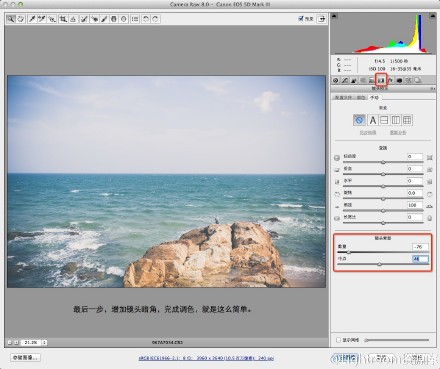This screenshot has height=369, width=440.
Task: Pick the White Balance eyedropper tool
Action: (32, 19)
